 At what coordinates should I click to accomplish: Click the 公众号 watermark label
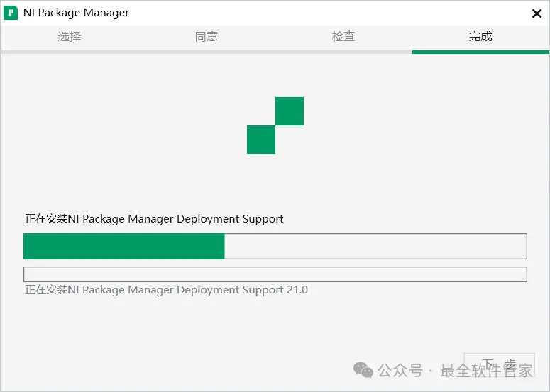point(400,370)
